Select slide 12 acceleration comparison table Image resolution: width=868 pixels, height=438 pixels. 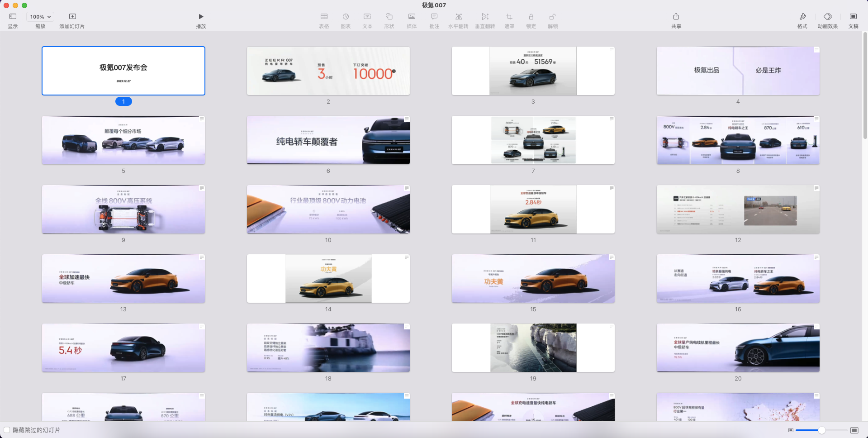pos(738,209)
